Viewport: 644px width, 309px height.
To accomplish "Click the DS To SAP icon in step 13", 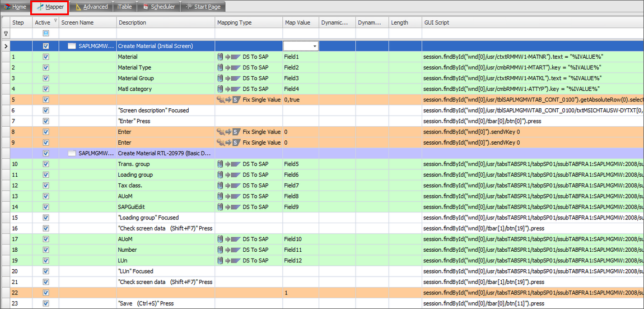I will click(x=229, y=196).
